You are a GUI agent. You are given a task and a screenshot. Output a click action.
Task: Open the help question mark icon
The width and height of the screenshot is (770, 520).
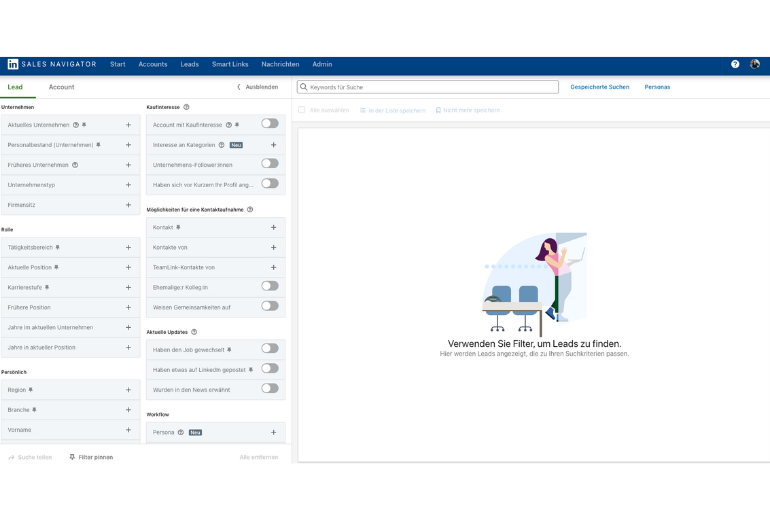pos(735,64)
